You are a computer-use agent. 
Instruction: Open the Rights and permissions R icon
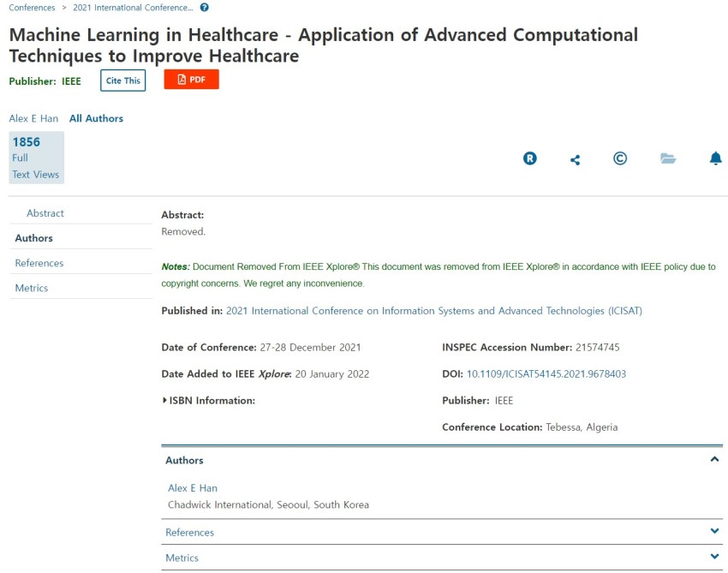pyautogui.click(x=530, y=158)
